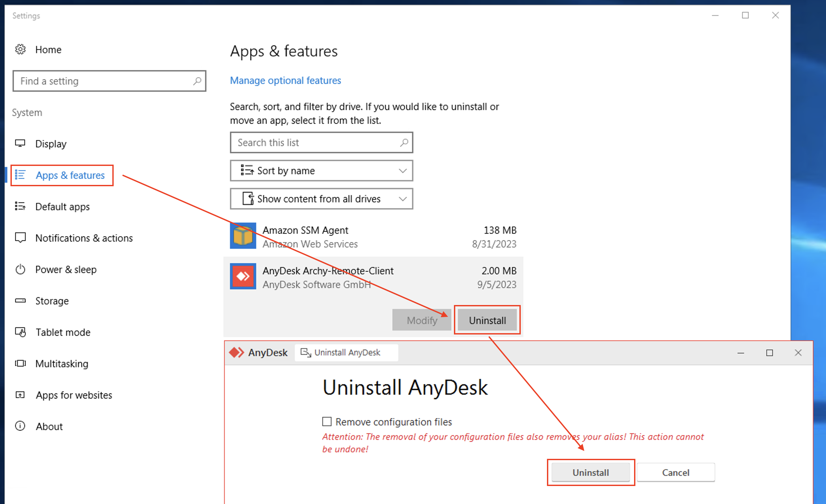Open Tablet mode settings
The height and width of the screenshot is (504, 826).
point(63,333)
